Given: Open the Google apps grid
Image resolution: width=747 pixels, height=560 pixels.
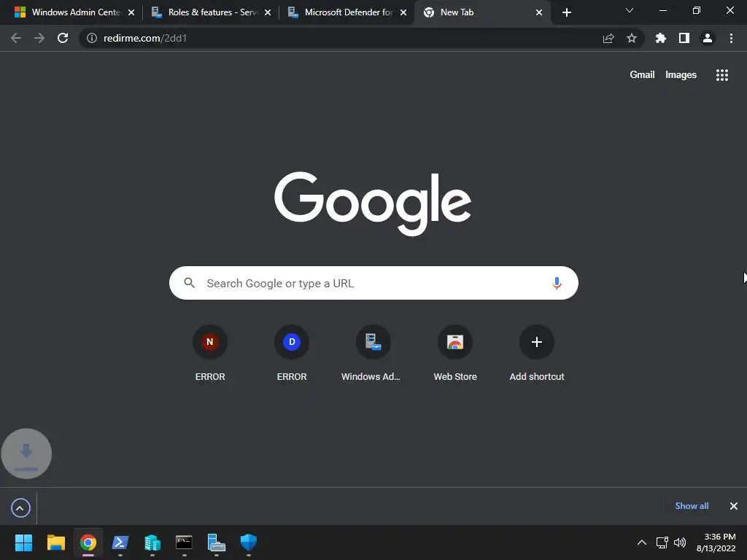Looking at the screenshot, I should click(721, 75).
